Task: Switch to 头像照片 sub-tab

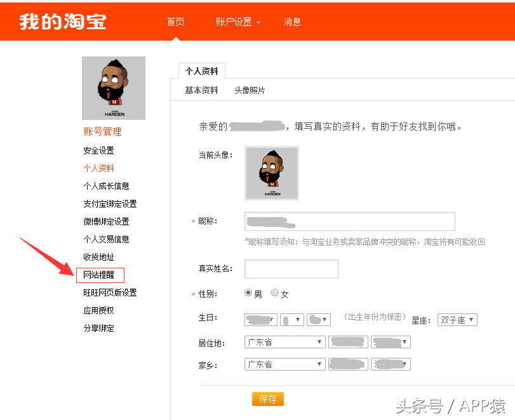Action: tap(250, 90)
